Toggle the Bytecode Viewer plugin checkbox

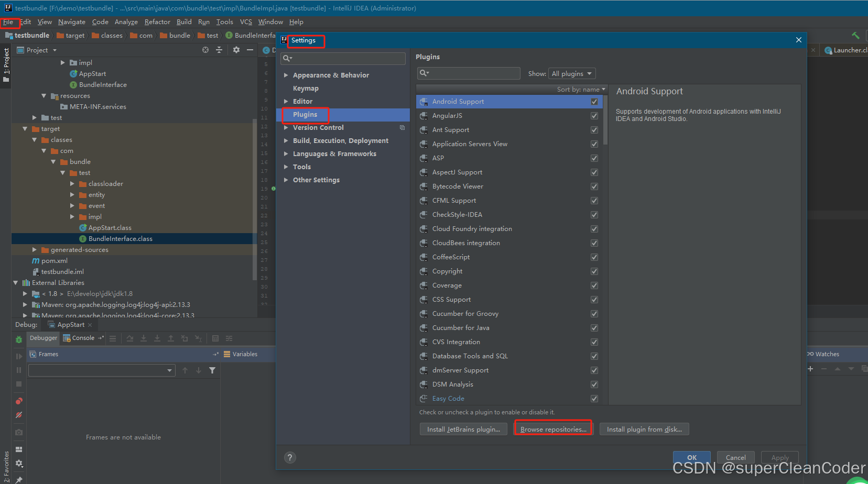pyautogui.click(x=594, y=186)
